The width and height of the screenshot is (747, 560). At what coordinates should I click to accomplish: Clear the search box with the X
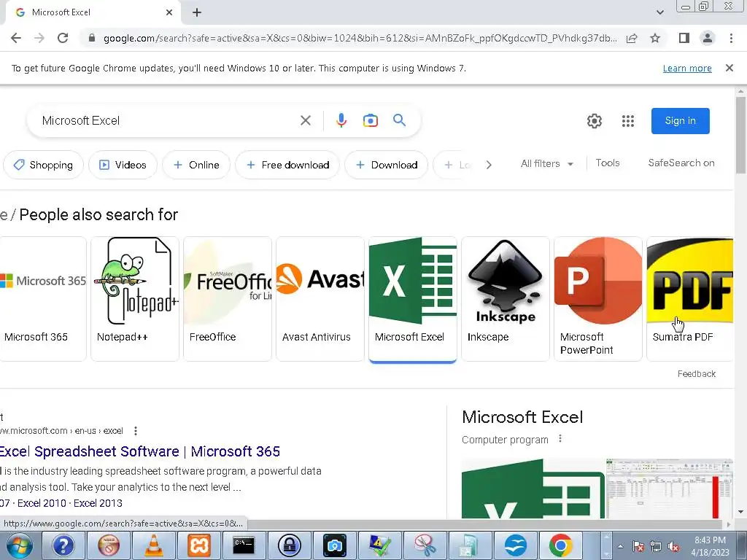(306, 120)
